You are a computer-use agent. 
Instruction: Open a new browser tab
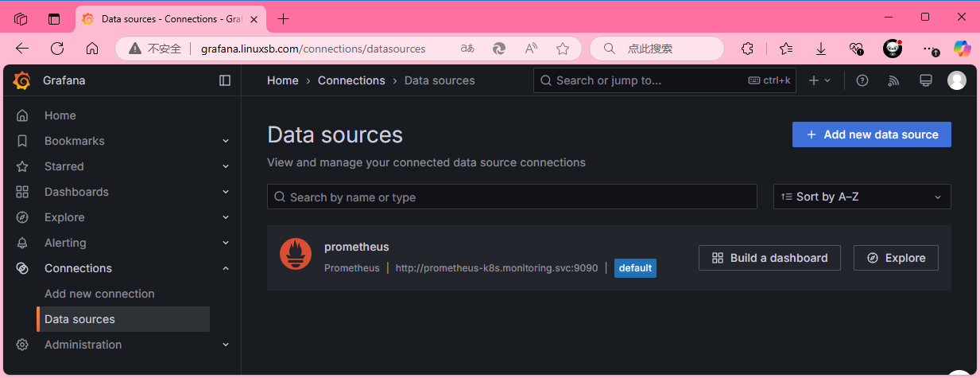pos(284,18)
